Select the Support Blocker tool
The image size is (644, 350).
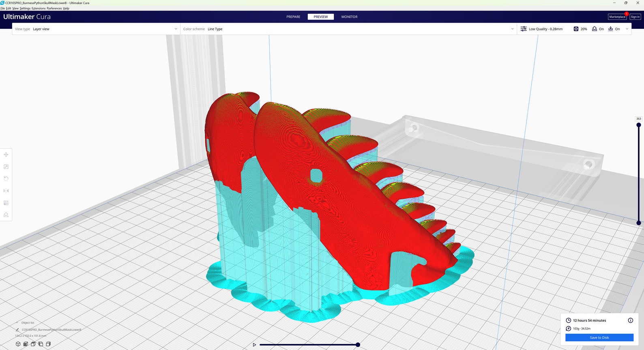[6, 215]
